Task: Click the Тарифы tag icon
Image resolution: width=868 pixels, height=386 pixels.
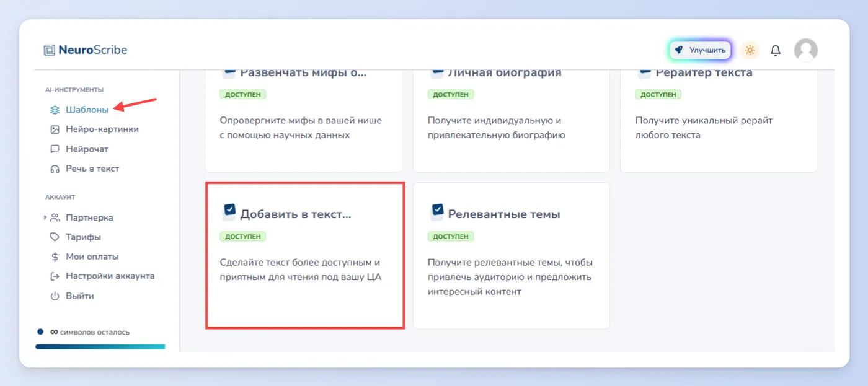Action: click(x=55, y=237)
